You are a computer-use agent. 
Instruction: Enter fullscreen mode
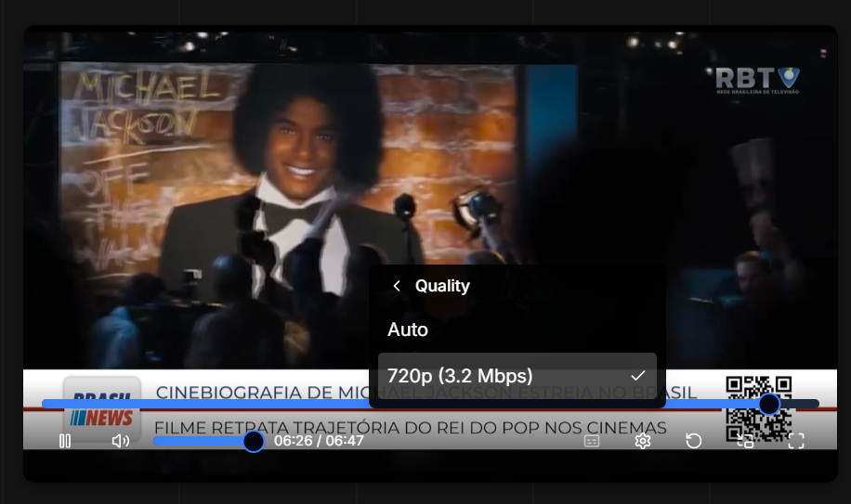tap(796, 441)
